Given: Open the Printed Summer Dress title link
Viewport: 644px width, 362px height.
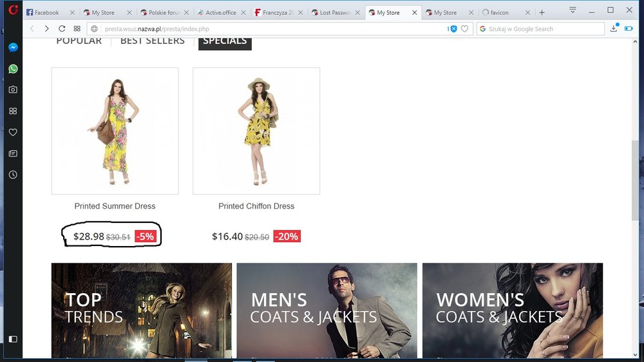Looking at the screenshot, I should coord(115,206).
